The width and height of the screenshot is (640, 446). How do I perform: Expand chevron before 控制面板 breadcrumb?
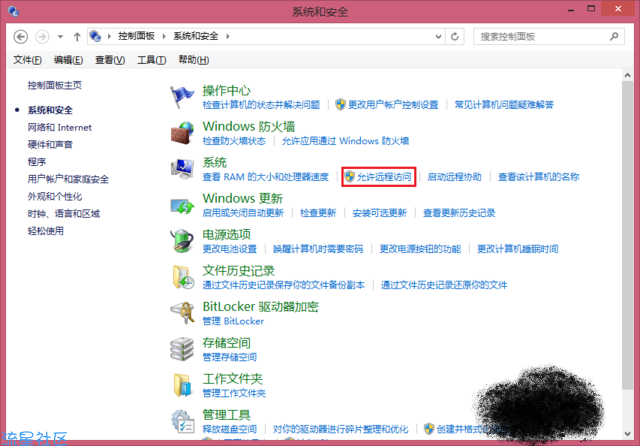pyautogui.click(x=109, y=36)
